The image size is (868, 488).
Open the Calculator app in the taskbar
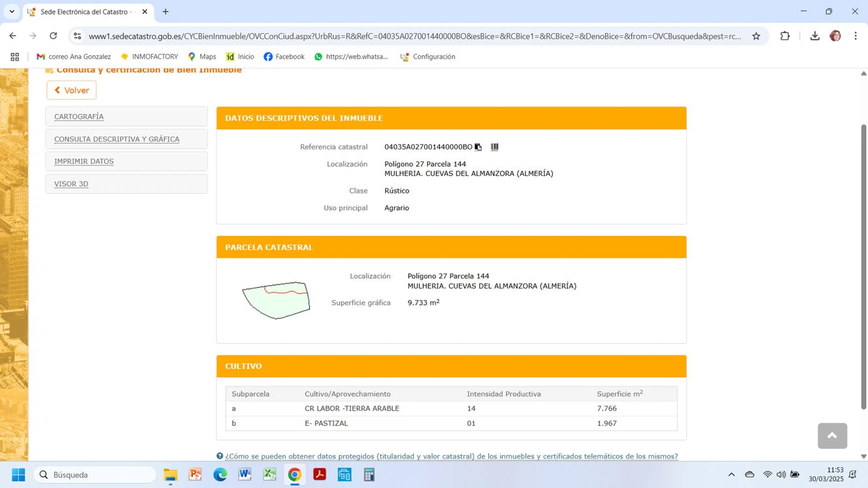tap(369, 475)
